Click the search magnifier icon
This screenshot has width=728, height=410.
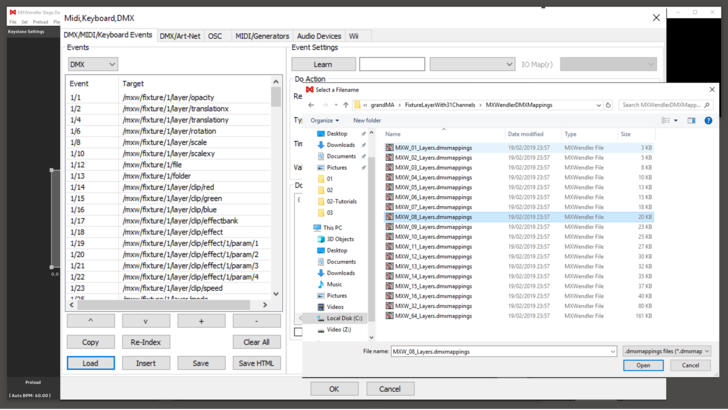pyautogui.click(x=707, y=105)
